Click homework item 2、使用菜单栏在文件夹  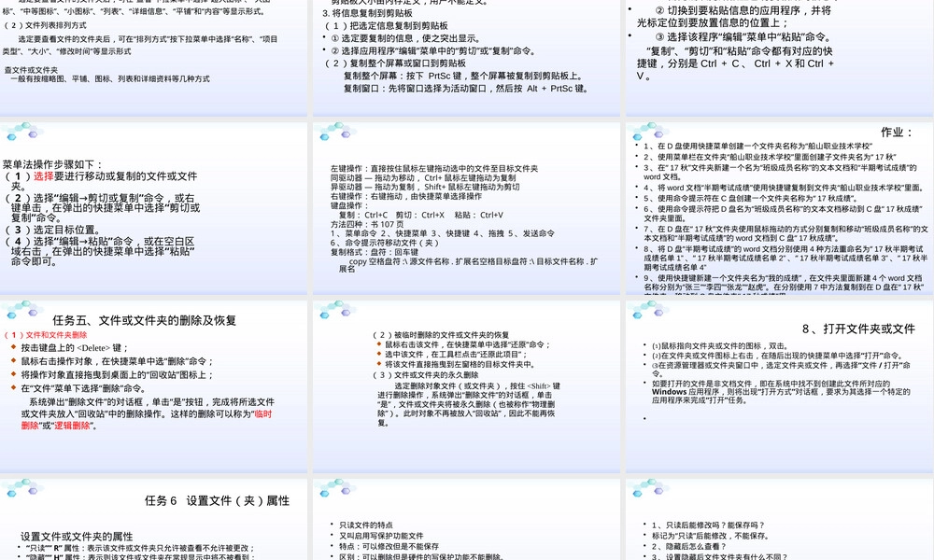(x=770, y=157)
